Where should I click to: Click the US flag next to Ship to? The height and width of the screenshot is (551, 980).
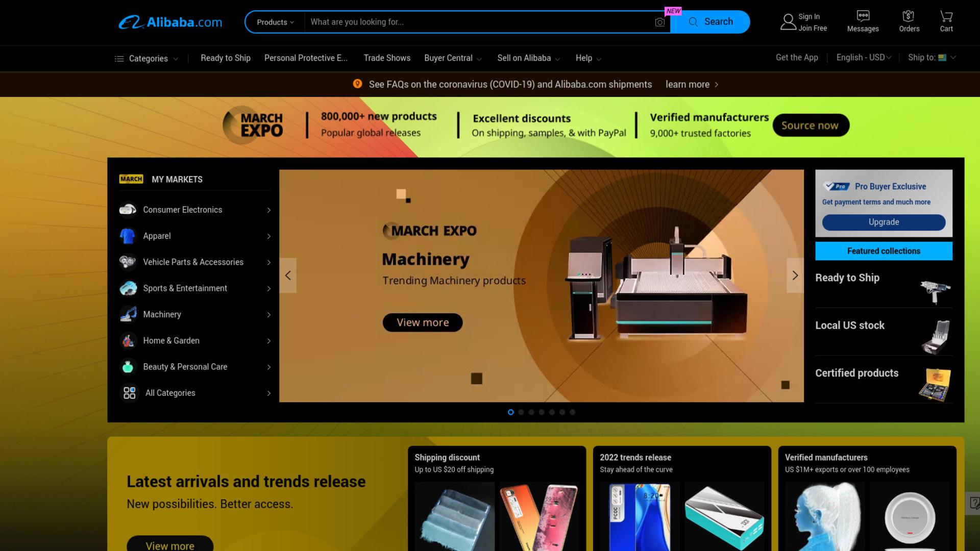942,58
